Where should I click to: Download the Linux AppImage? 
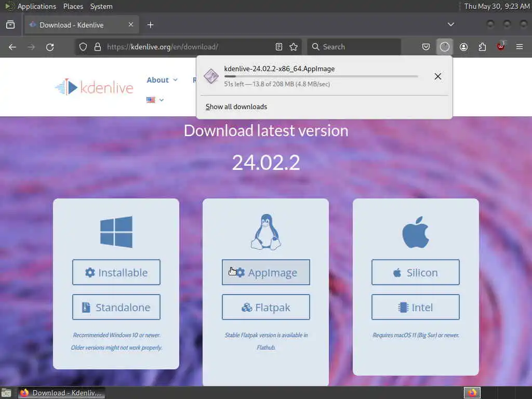click(x=266, y=272)
